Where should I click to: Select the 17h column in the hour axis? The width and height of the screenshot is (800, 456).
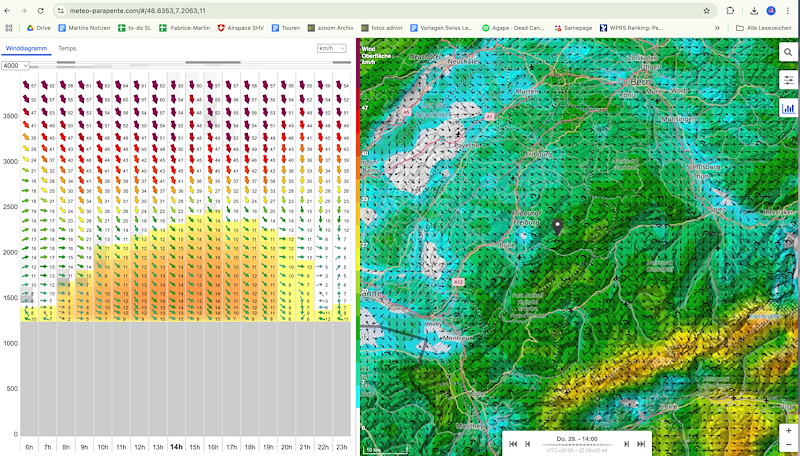[x=231, y=447]
